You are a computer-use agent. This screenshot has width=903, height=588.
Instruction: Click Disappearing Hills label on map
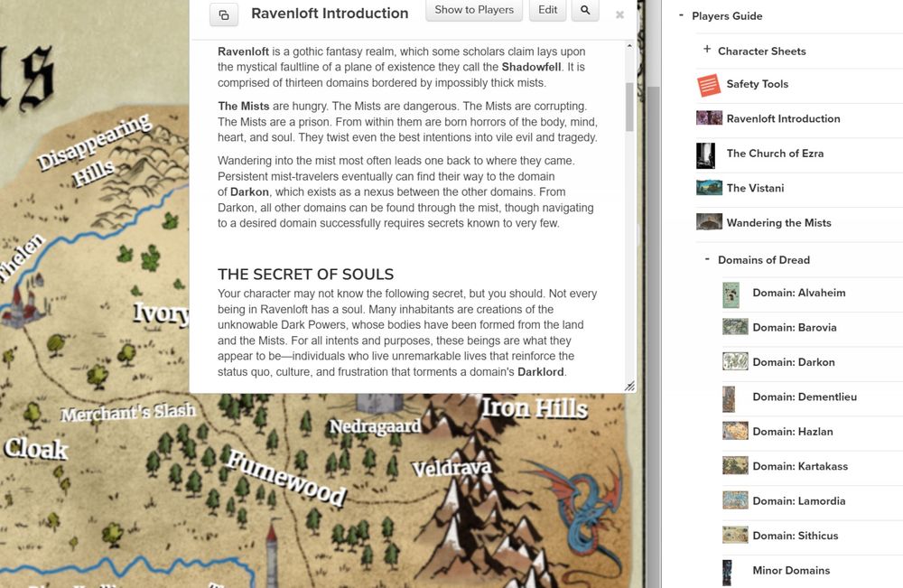click(x=95, y=149)
